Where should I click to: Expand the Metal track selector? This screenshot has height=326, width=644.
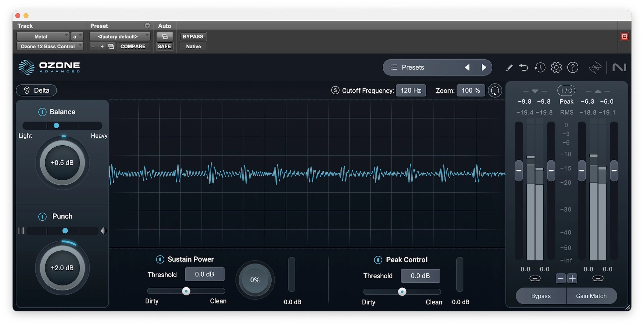point(43,37)
